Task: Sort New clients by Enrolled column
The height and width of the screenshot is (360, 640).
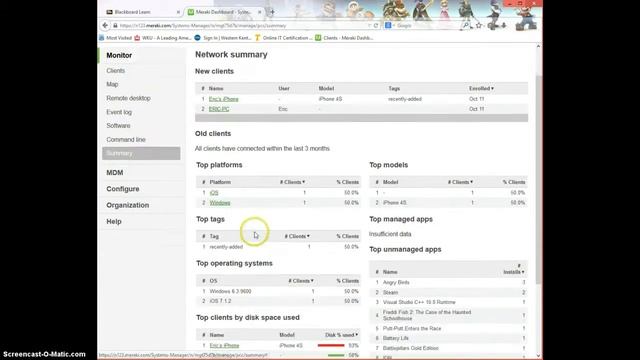Action: tap(481, 88)
